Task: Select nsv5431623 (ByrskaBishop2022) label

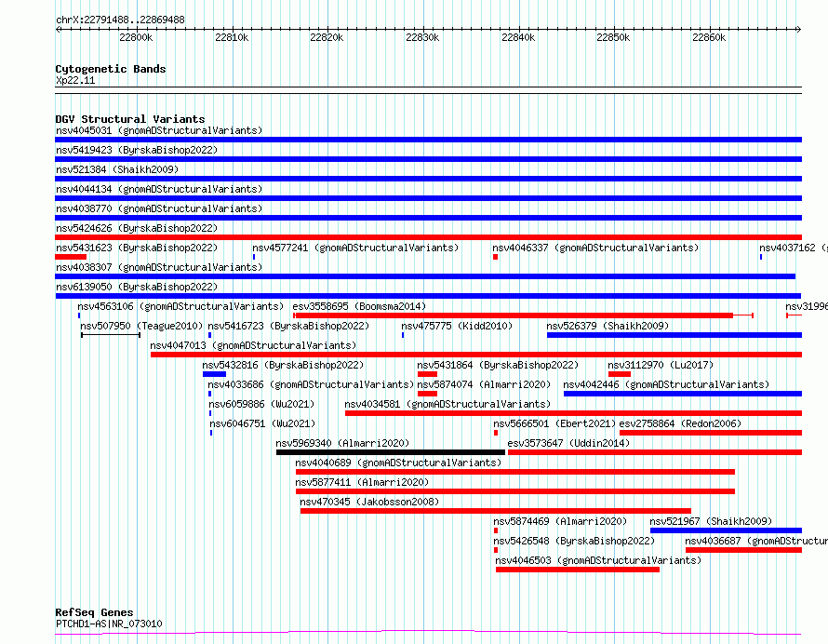Action: [x=137, y=248]
